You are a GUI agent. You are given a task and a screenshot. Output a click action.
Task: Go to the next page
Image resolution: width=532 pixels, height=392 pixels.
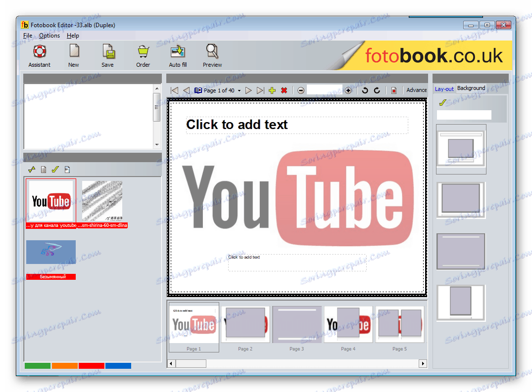[x=248, y=90]
